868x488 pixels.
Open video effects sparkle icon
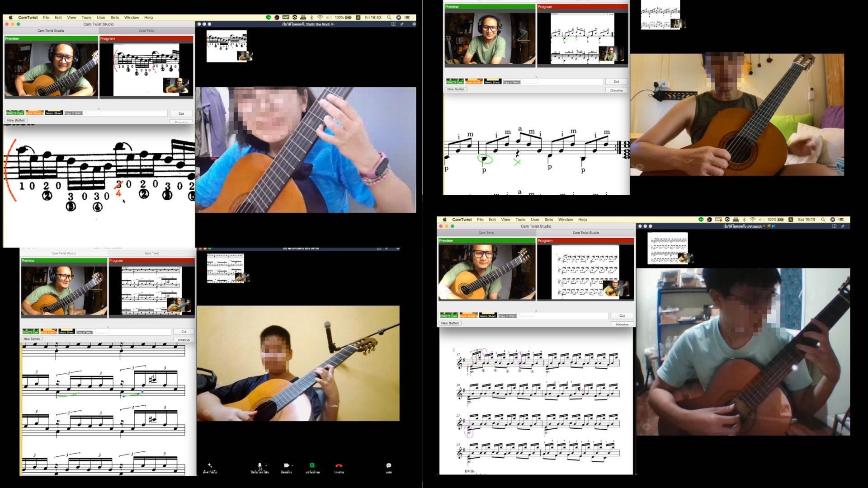(x=210, y=465)
